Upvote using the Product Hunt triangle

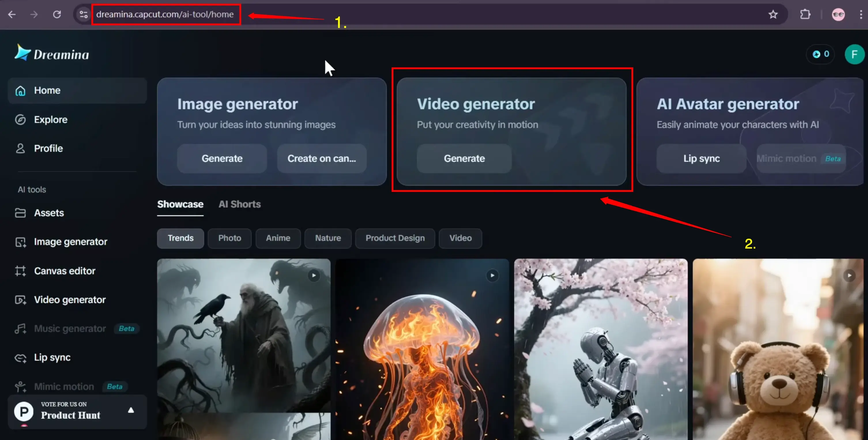[131, 410]
